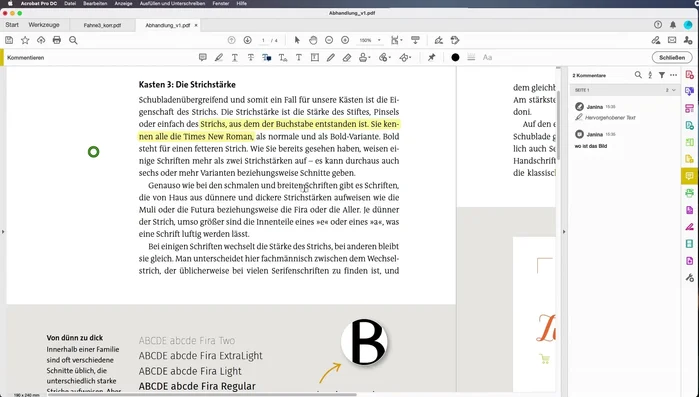Open the highlighted Kommentieren tool in sidebar
This screenshot has width=699, height=397.
(689, 176)
